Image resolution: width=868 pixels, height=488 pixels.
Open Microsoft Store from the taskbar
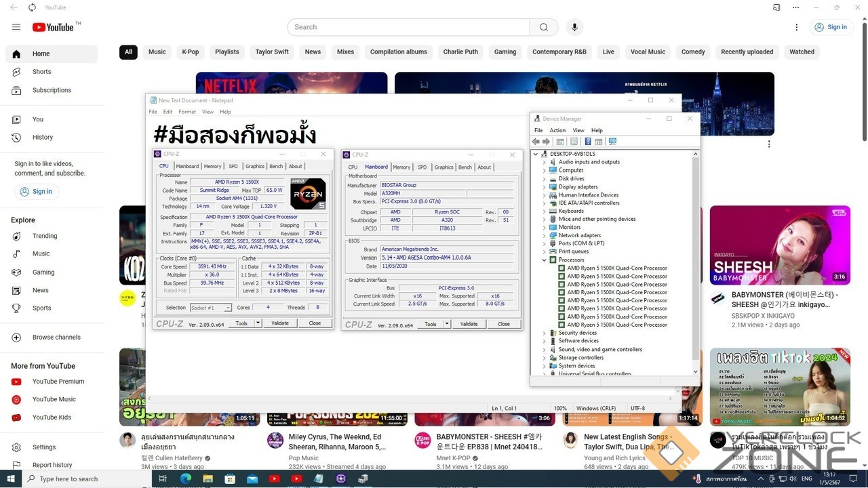click(x=231, y=479)
